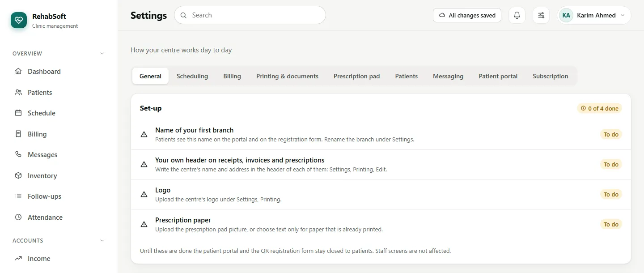Collapse the OVERVIEW section chevron
Viewport: 644px width, 273px height.
(102, 54)
